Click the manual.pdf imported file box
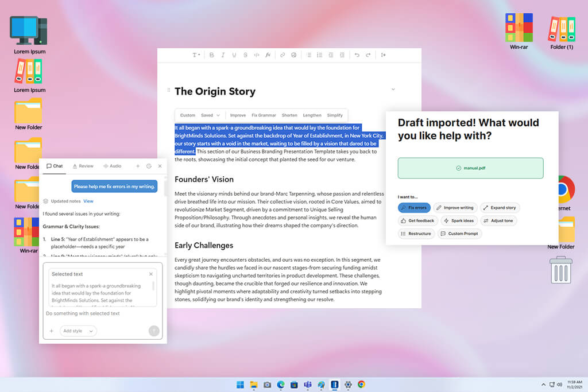The height and width of the screenshot is (392, 588). (x=470, y=168)
